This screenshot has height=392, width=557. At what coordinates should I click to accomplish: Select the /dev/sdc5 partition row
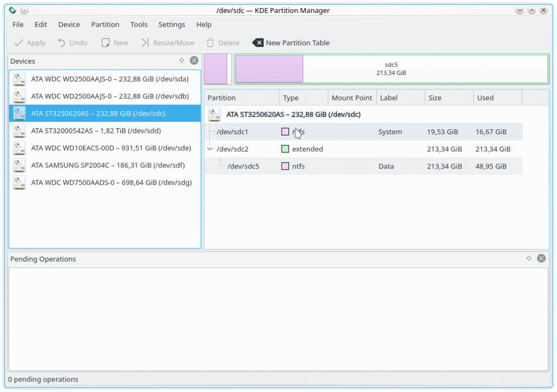363,166
